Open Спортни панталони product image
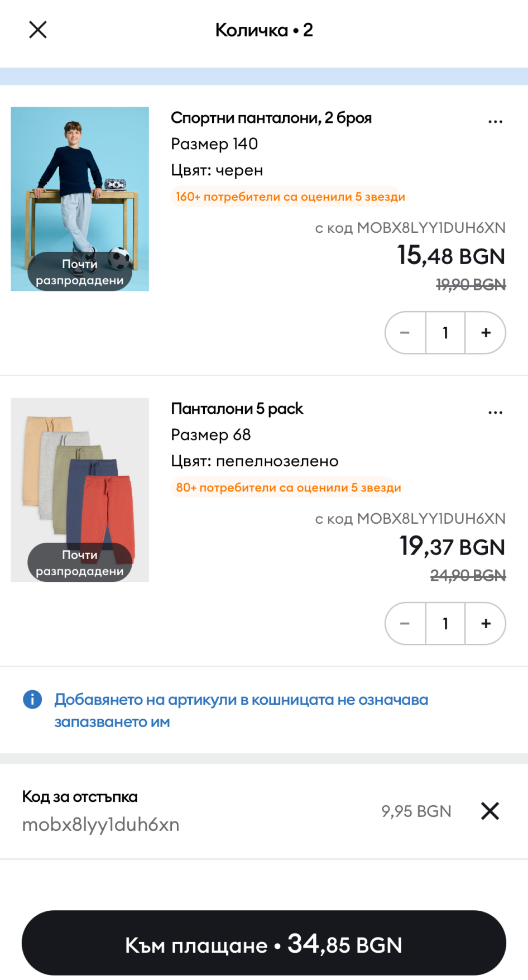The height and width of the screenshot is (980, 528). [x=80, y=199]
